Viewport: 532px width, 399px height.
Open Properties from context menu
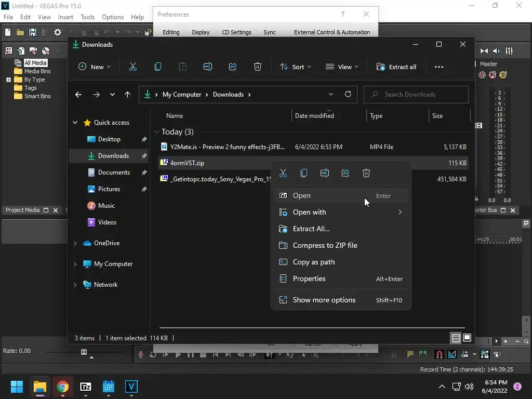(341, 279)
